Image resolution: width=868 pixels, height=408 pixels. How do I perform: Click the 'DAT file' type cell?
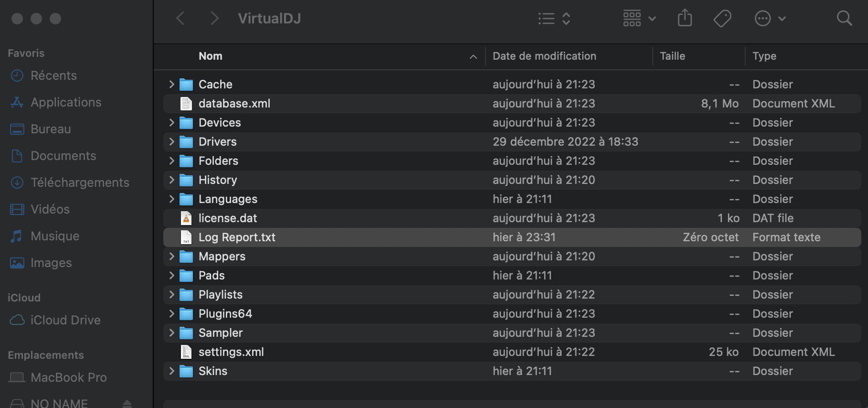[x=773, y=218]
